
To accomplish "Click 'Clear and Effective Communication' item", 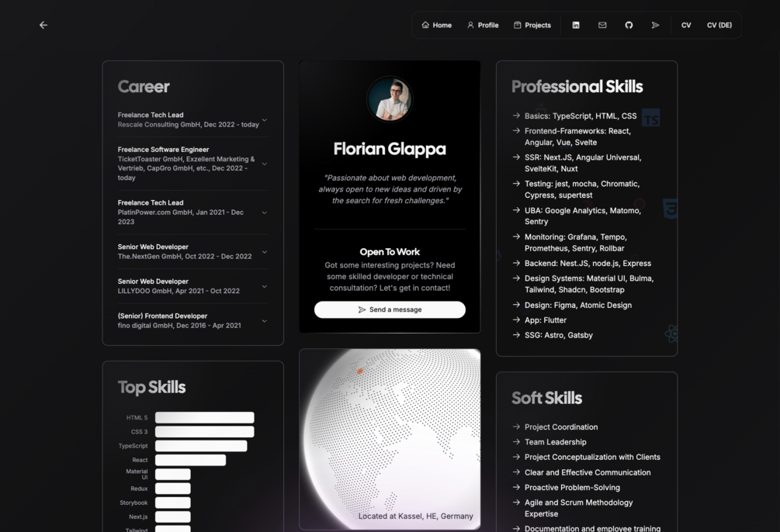I will pos(588,472).
